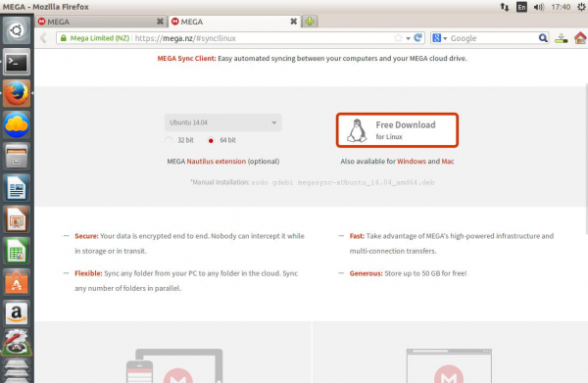
Task: Click the MEGA Sync Client heading text
Action: 186,59
